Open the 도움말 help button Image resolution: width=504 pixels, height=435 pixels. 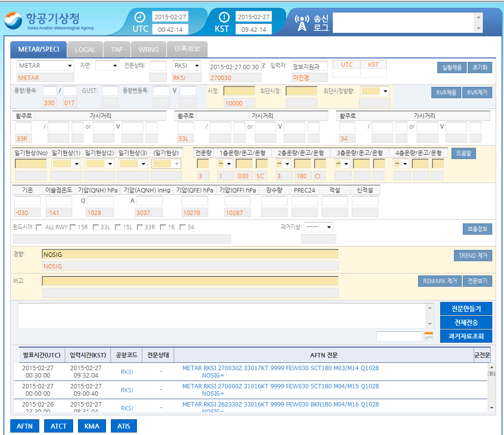(x=464, y=153)
